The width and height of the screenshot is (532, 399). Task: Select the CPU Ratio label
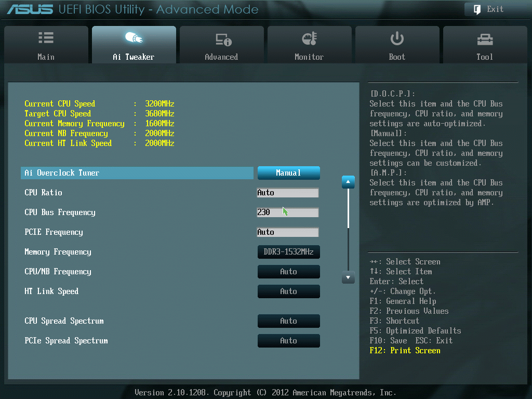(x=43, y=193)
